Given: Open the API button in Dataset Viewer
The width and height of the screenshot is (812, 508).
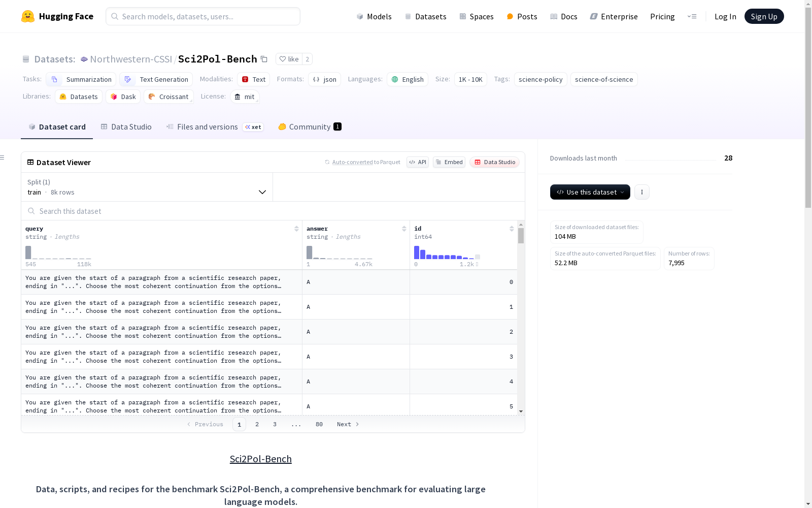Looking at the screenshot, I should (x=418, y=162).
